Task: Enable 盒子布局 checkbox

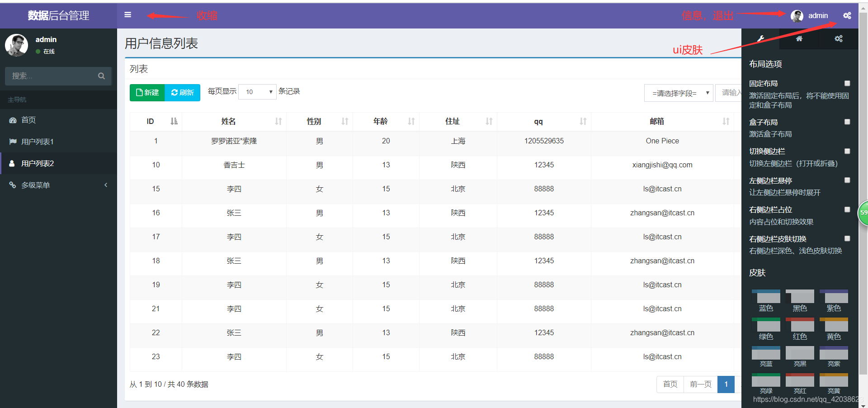Action: pos(847,122)
